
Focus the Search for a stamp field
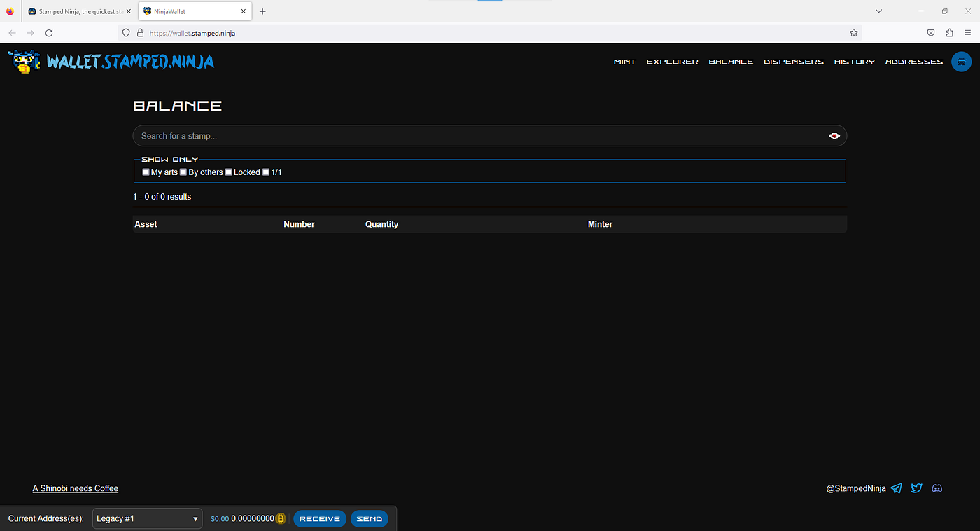[x=490, y=136]
